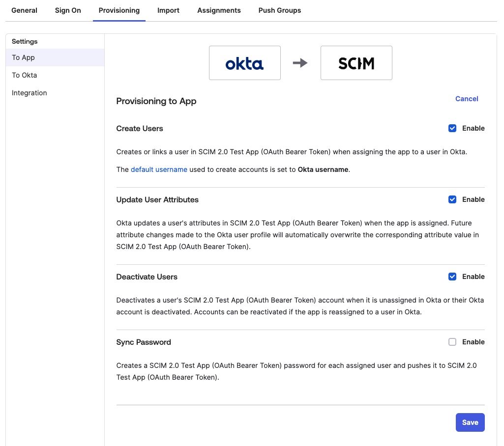This screenshot has height=446, width=504.
Task: Open To Okta settings section
Action: [25, 75]
